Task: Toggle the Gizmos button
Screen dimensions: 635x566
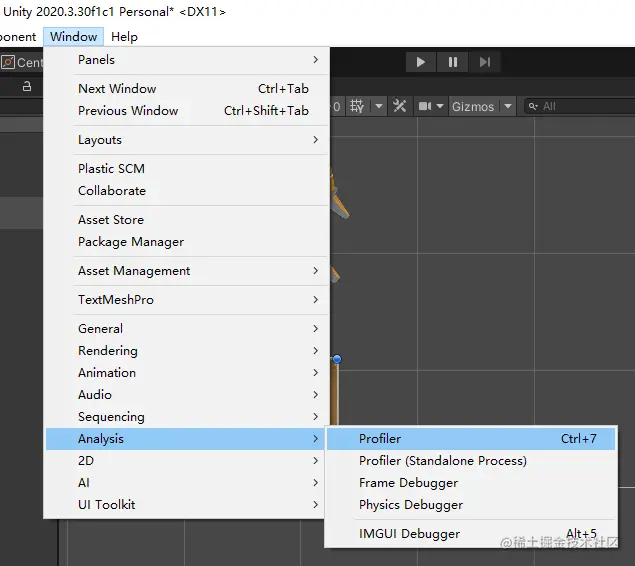Action: (x=473, y=106)
